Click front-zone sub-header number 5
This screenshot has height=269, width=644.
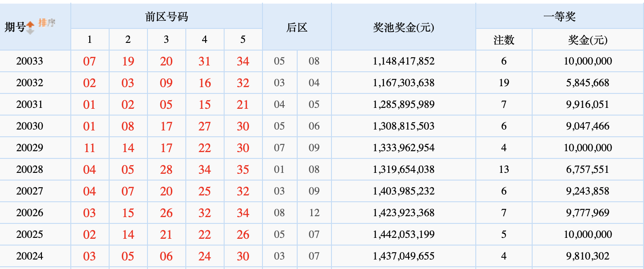click(x=243, y=40)
